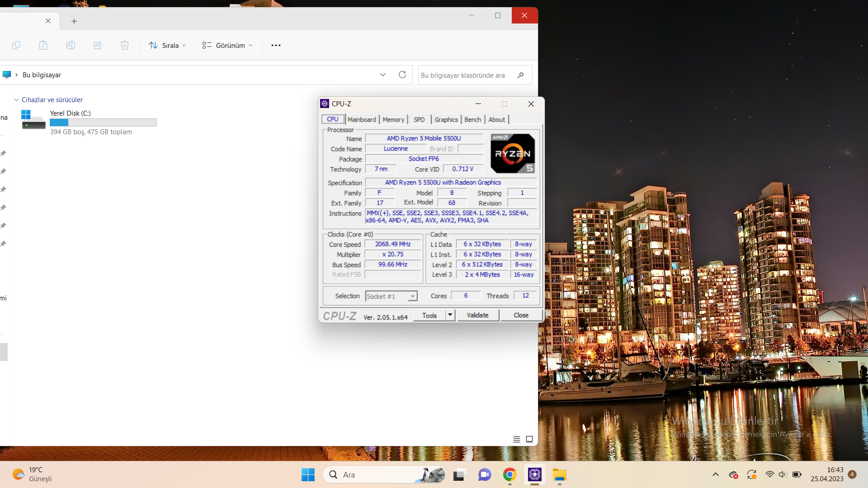Click the rename icon in Explorer toolbar
This screenshot has height=488, width=868.
pos(71,45)
